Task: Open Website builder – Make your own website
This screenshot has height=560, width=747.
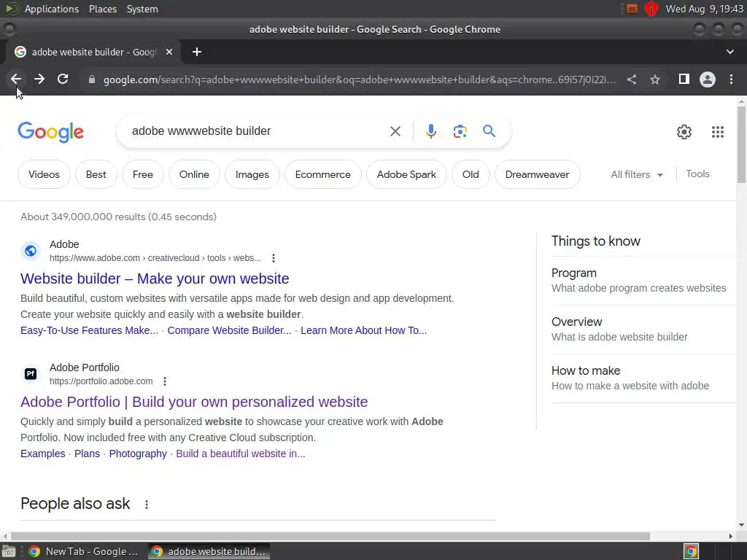Action: 155,279
